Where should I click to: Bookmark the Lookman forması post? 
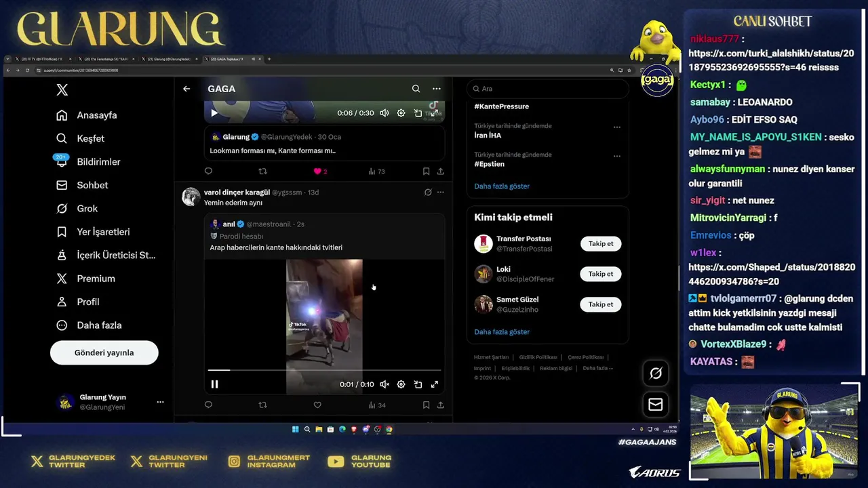tap(426, 171)
